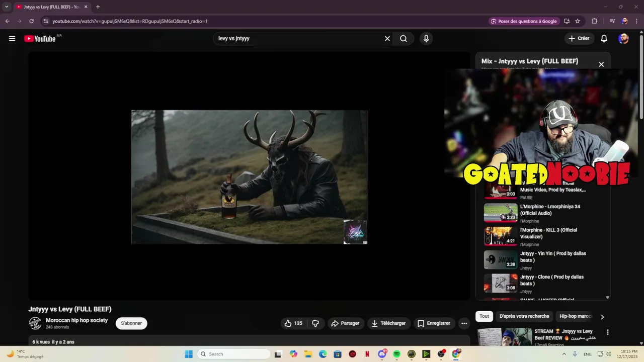Screen dimensions: 644x362
Task: Download the video with Télécharger
Action: pyautogui.click(x=388, y=323)
